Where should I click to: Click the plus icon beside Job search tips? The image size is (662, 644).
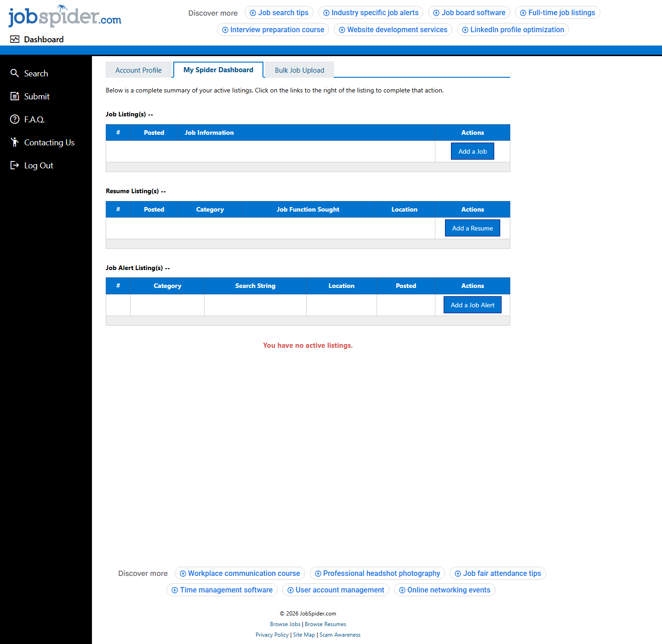[252, 12]
